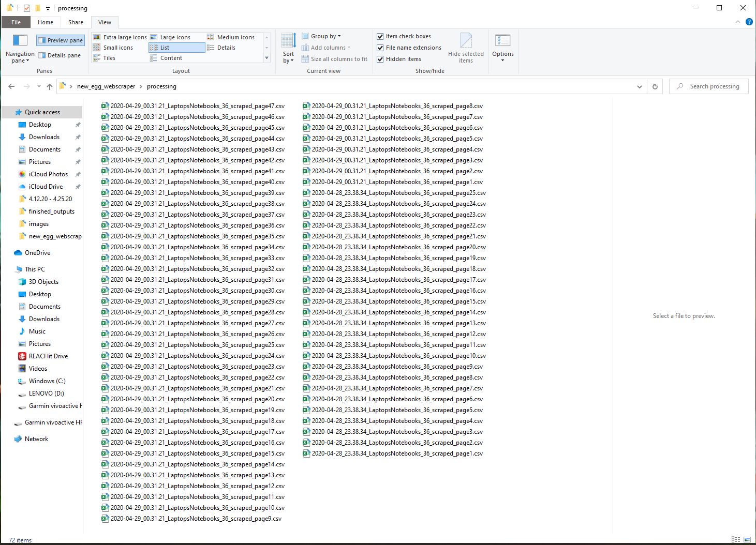Open Quick access in navigation pane
This screenshot has width=756, height=545.
(42, 112)
